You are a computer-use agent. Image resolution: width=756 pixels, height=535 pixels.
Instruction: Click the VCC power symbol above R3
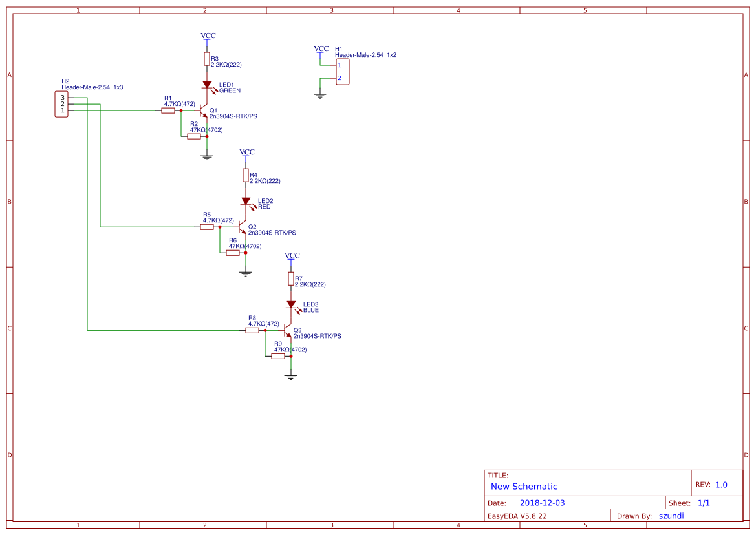click(x=208, y=36)
